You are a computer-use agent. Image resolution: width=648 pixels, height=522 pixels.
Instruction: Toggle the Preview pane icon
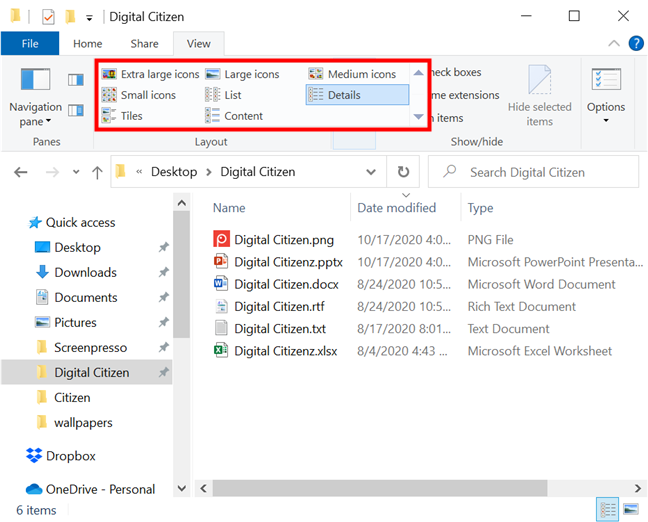click(x=76, y=79)
